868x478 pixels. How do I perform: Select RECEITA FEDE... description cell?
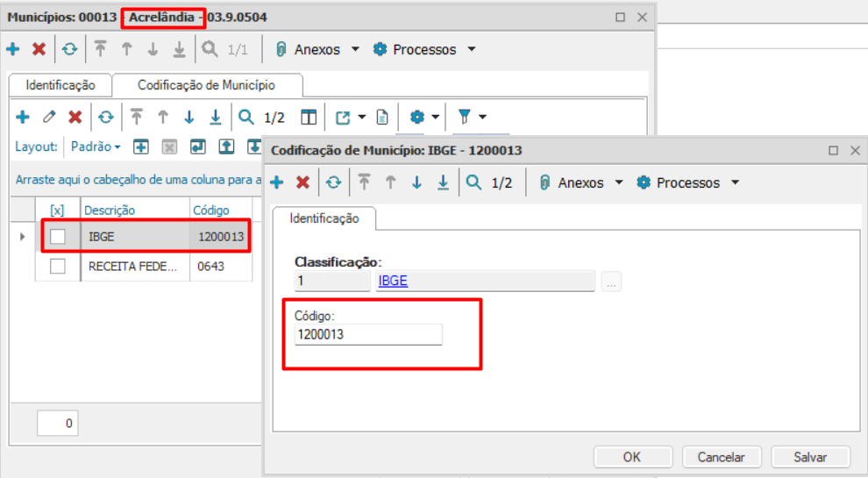point(135,267)
